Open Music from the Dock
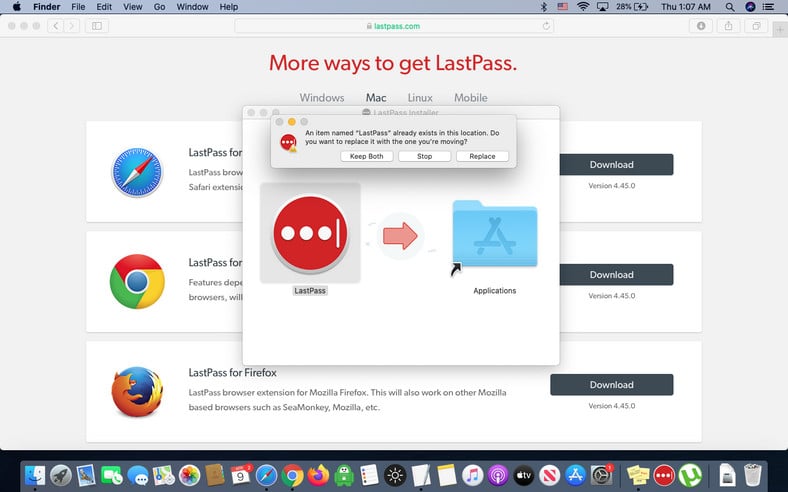Image resolution: width=788 pixels, height=492 pixels. point(472,475)
